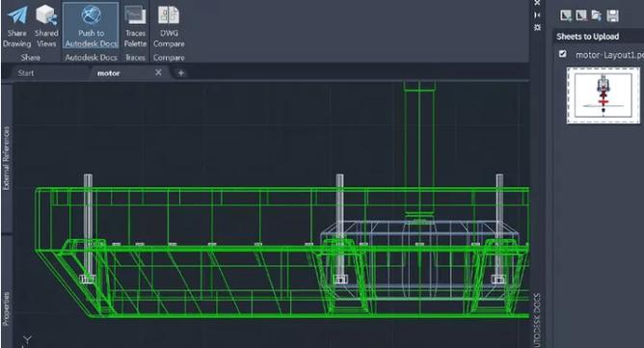Image resolution: width=644 pixels, height=348 pixels.
Task: Click the Sheets to Upload header
Action: tap(588, 37)
